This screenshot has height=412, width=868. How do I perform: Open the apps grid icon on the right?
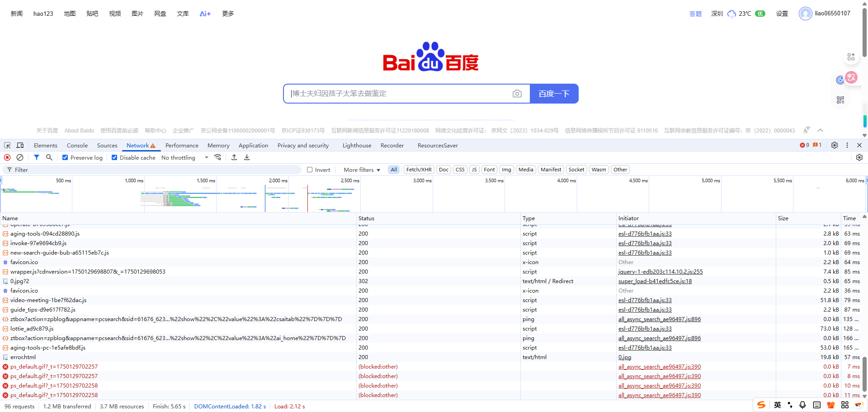851,57
